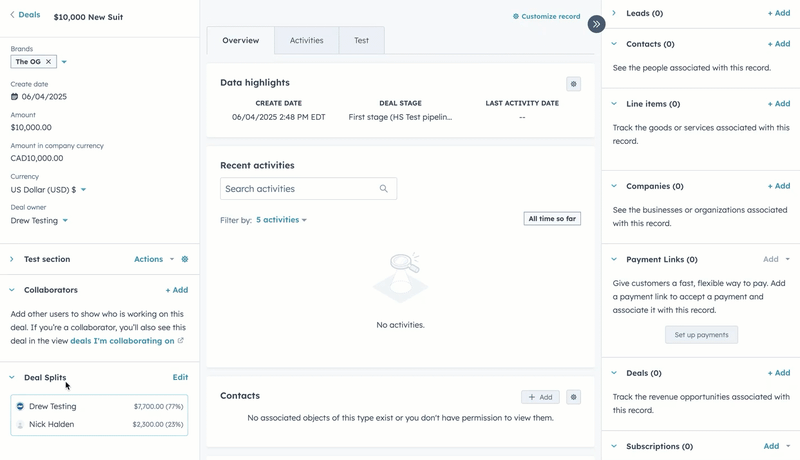Expand the Test section

point(12,259)
